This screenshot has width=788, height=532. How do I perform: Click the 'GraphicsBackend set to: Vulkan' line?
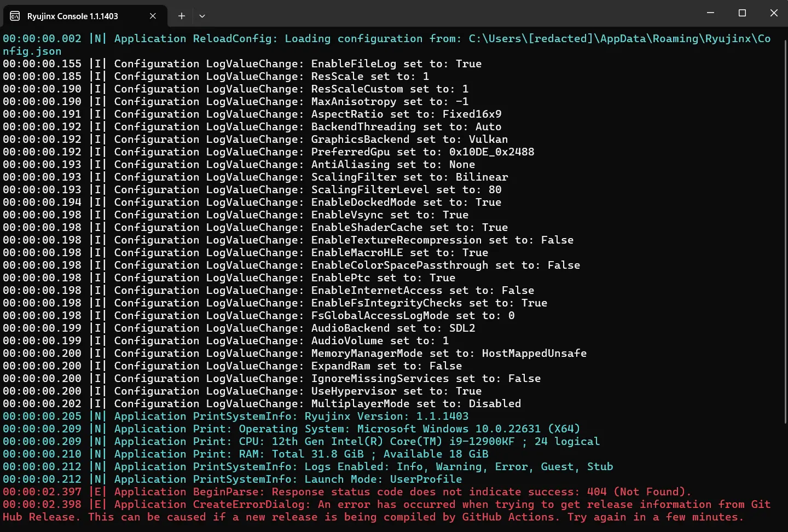click(256, 139)
